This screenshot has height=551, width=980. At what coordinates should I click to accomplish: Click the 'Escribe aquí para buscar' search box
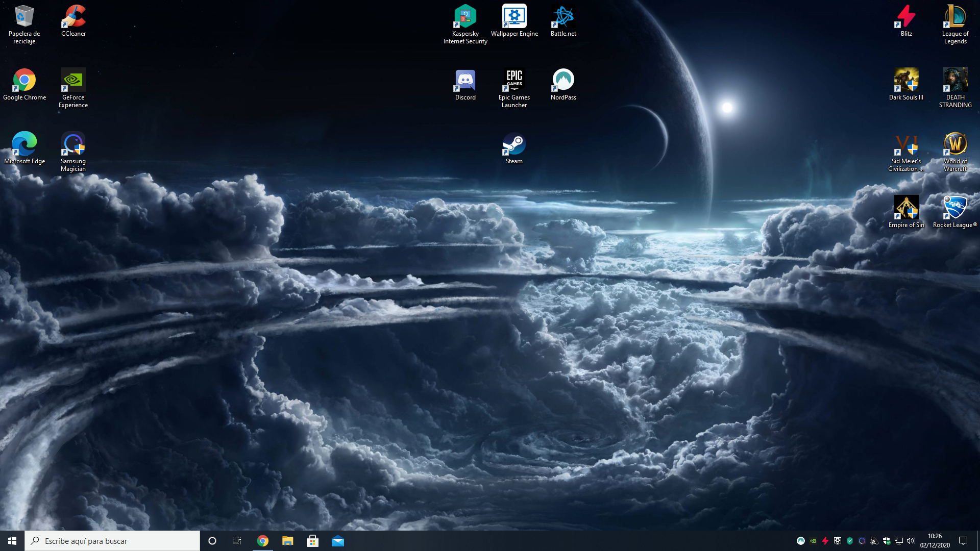[112, 541]
